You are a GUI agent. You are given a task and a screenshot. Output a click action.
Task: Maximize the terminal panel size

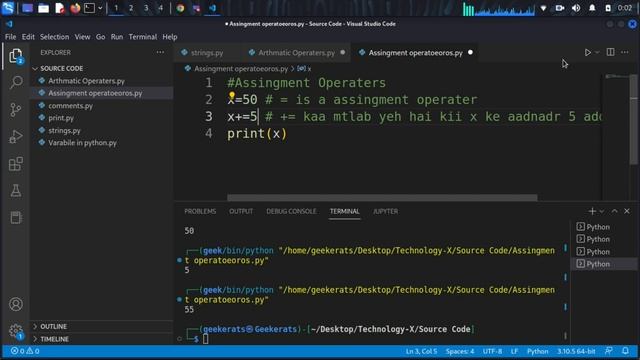pyautogui.click(x=614, y=211)
